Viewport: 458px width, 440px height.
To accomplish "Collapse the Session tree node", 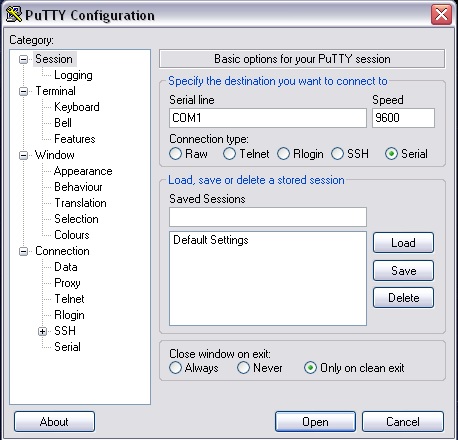I will pyautogui.click(x=23, y=59).
